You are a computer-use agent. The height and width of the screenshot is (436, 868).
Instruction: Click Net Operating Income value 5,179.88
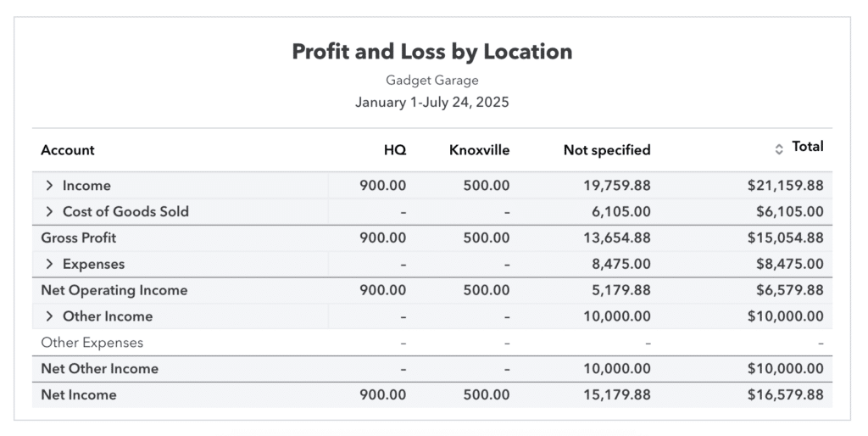(621, 290)
